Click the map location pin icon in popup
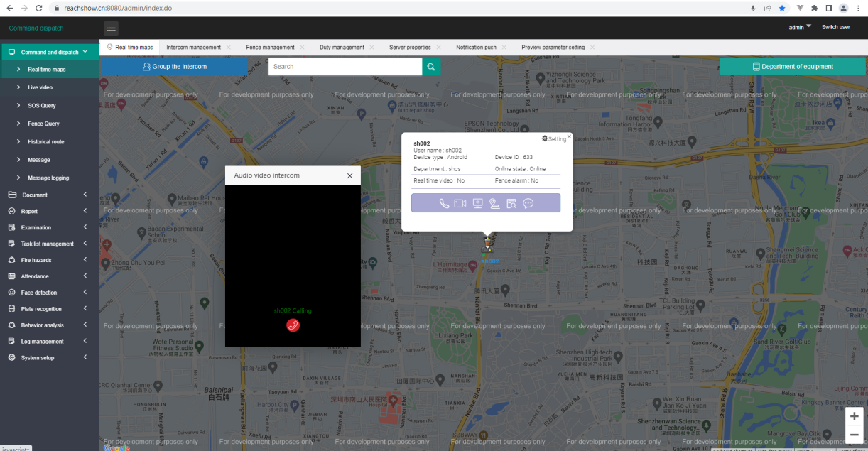The height and width of the screenshot is (451, 868). [x=494, y=204]
